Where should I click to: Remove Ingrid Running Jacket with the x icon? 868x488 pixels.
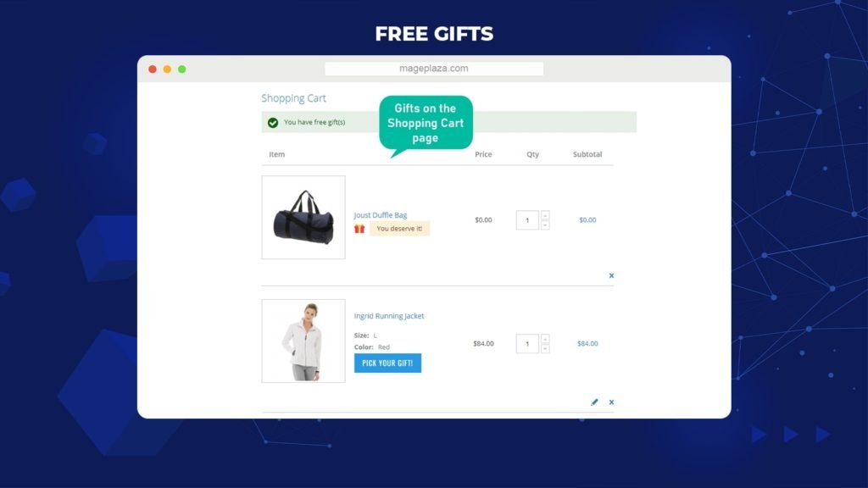[611, 402]
